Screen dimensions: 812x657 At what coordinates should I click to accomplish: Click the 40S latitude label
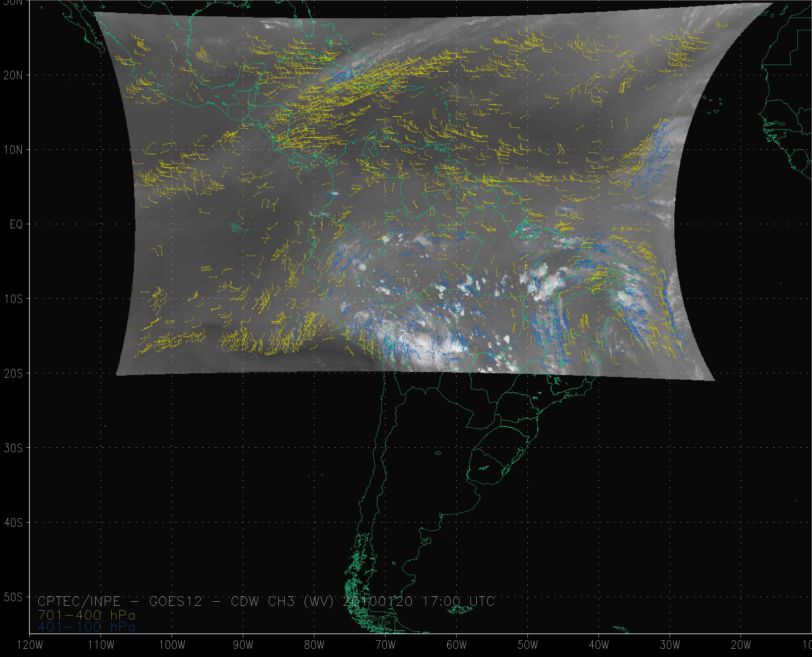coord(13,523)
